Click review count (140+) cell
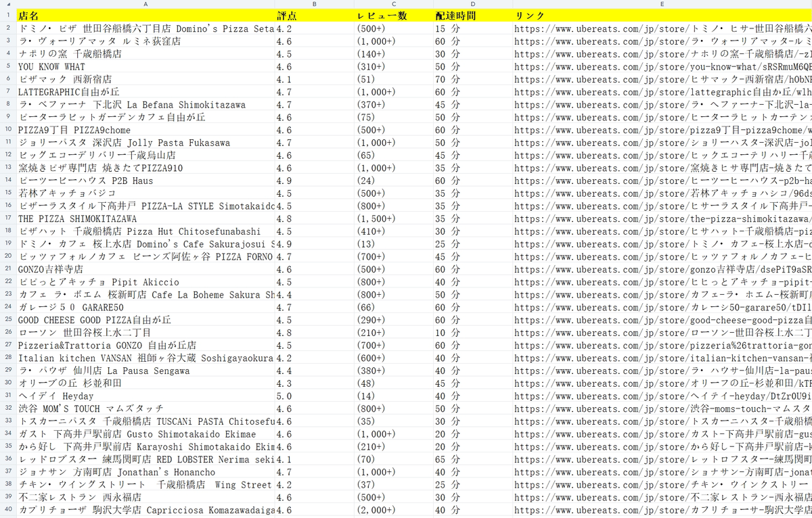Screen dimensions: 812x518 394,53
